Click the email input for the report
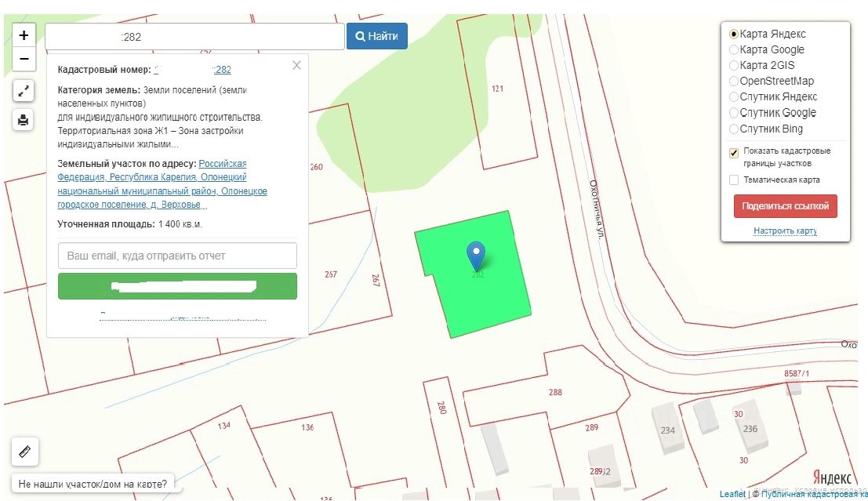The image size is (868, 501). coord(177,256)
